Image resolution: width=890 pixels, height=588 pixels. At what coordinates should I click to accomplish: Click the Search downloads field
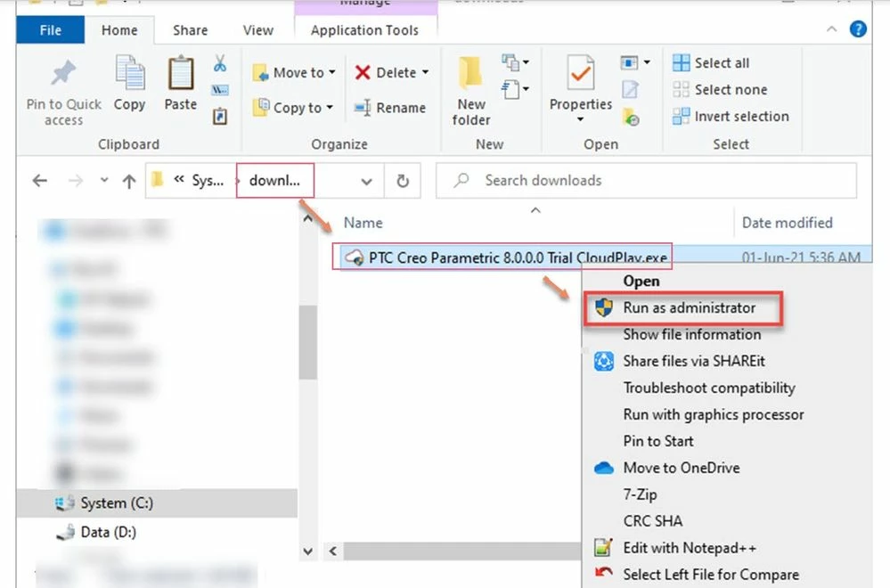646,181
